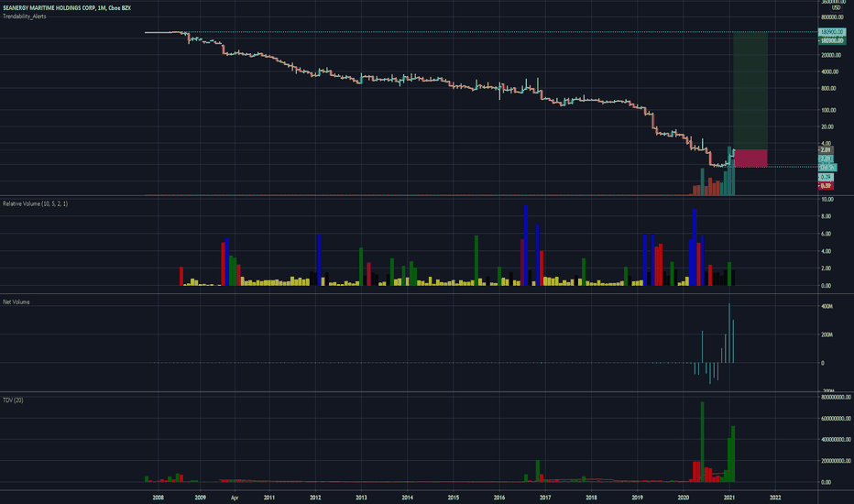Select the red stop-loss zone of long position
This screenshot has width=854, height=504.
pyautogui.click(x=750, y=158)
